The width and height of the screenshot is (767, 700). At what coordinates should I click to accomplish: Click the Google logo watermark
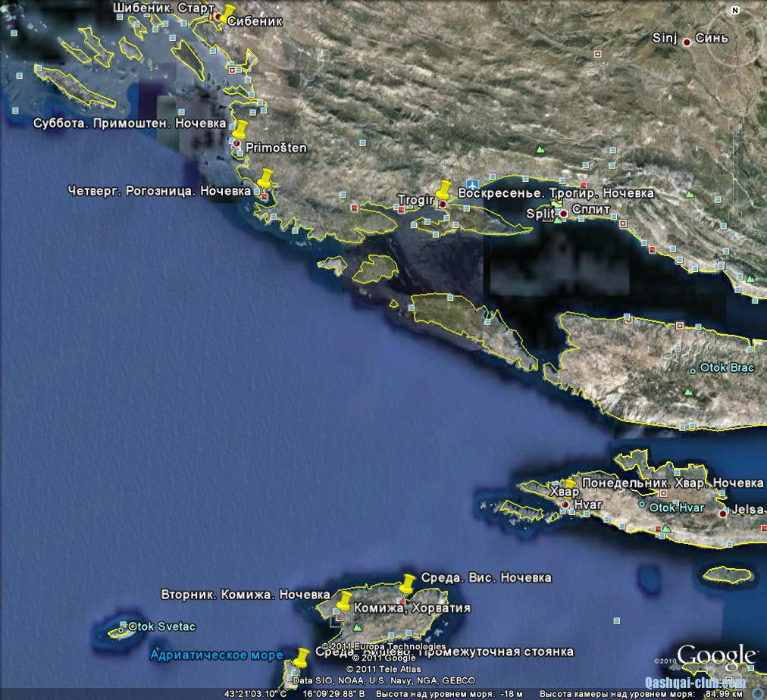pos(716,656)
